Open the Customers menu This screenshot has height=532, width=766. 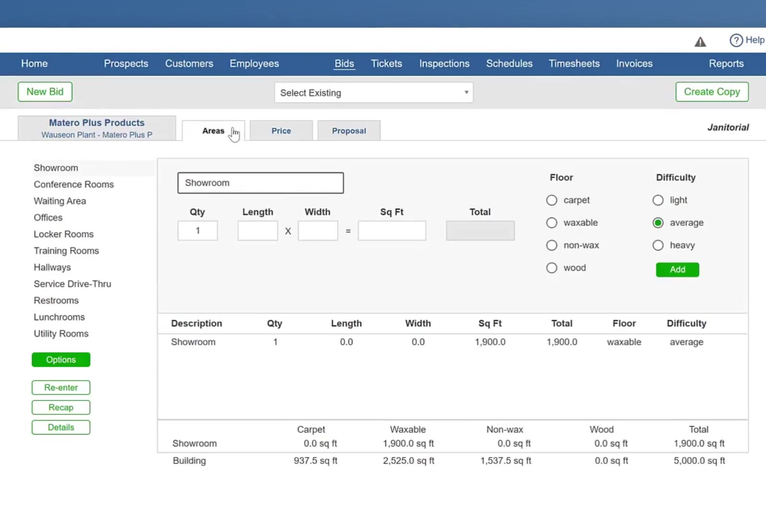tap(189, 64)
